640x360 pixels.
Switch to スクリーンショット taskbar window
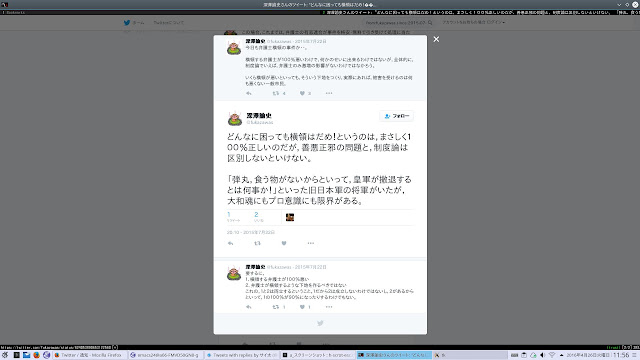coord(318,355)
